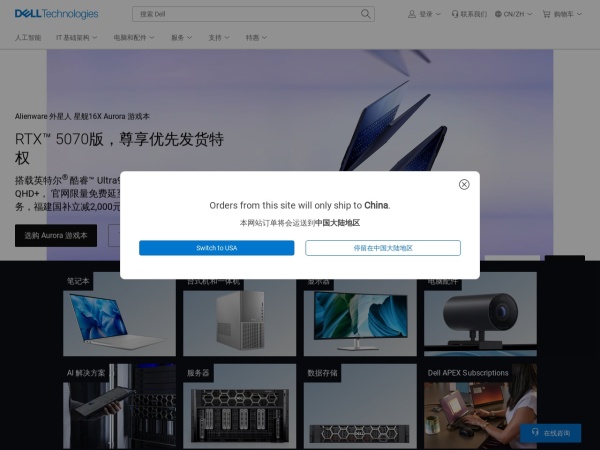600x450 pixels.
Task: Expand the 特惠 deals menu
Action: click(x=256, y=38)
